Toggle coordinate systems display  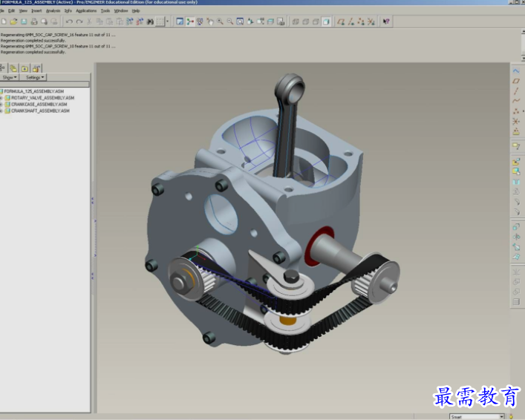[x=371, y=22]
